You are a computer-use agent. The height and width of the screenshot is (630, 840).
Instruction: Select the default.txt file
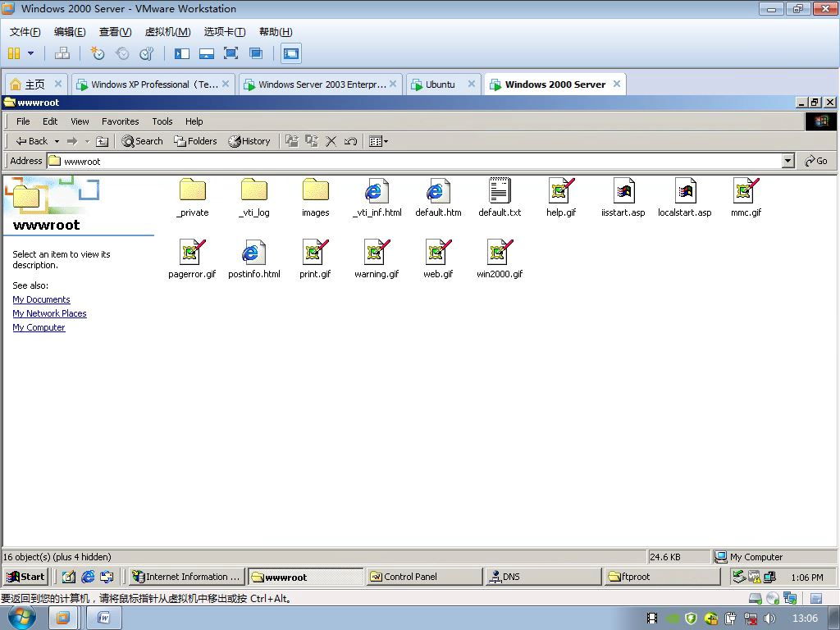(500, 198)
